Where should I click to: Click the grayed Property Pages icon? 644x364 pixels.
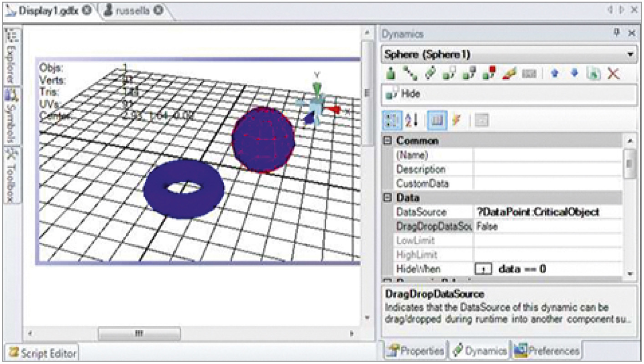(x=482, y=120)
